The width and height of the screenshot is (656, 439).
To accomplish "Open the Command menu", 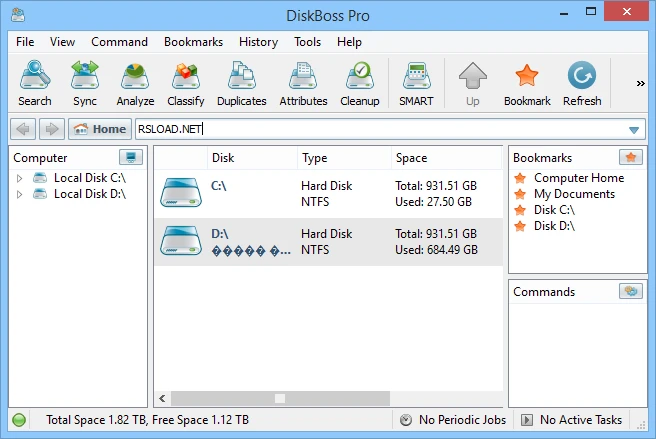I will (119, 42).
